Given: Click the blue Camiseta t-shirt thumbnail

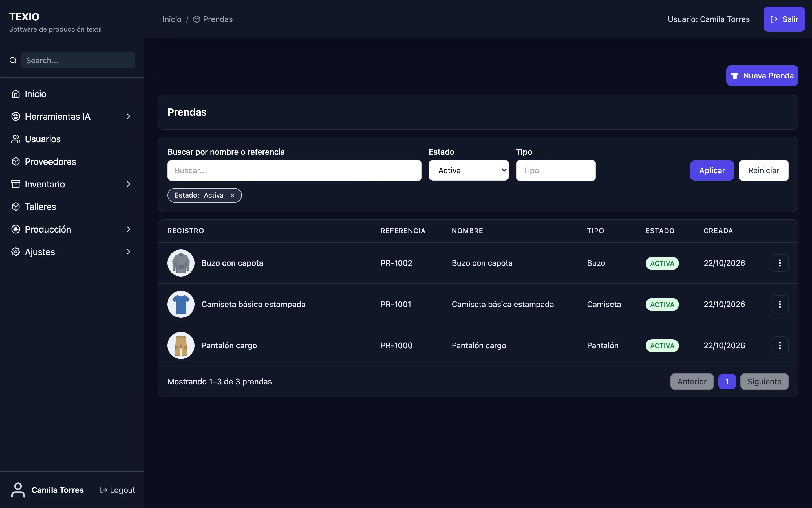Looking at the screenshot, I should click(x=181, y=305).
